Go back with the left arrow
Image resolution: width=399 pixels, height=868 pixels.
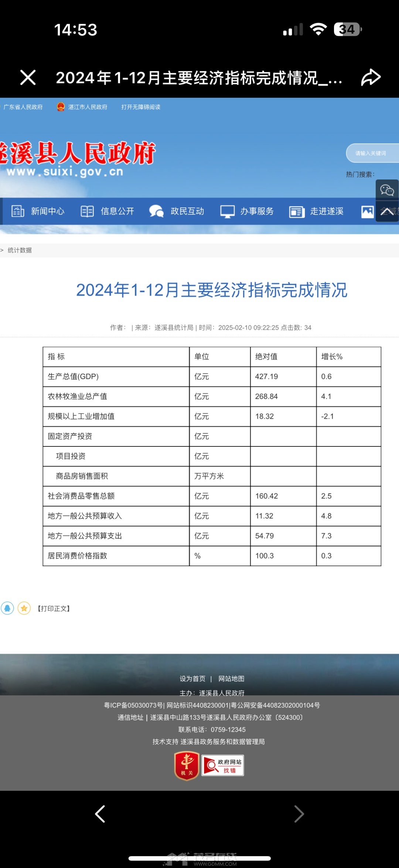pos(100,814)
